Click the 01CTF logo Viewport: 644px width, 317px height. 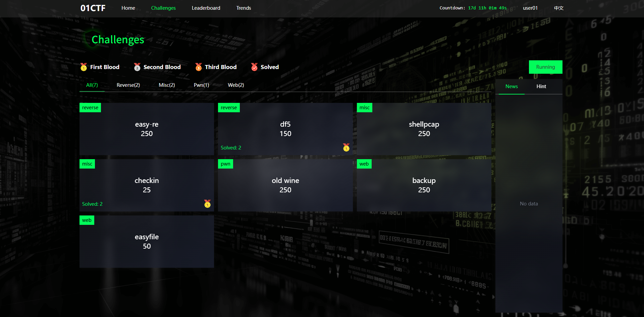[x=92, y=8]
